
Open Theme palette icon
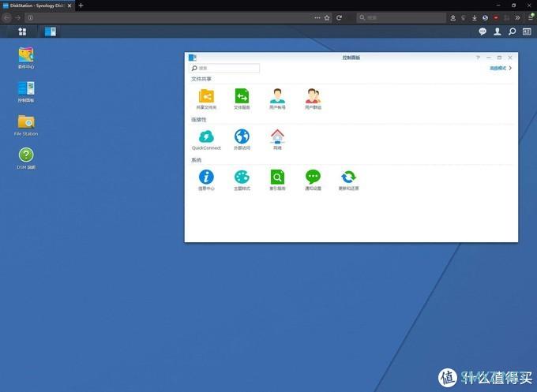(x=242, y=180)
